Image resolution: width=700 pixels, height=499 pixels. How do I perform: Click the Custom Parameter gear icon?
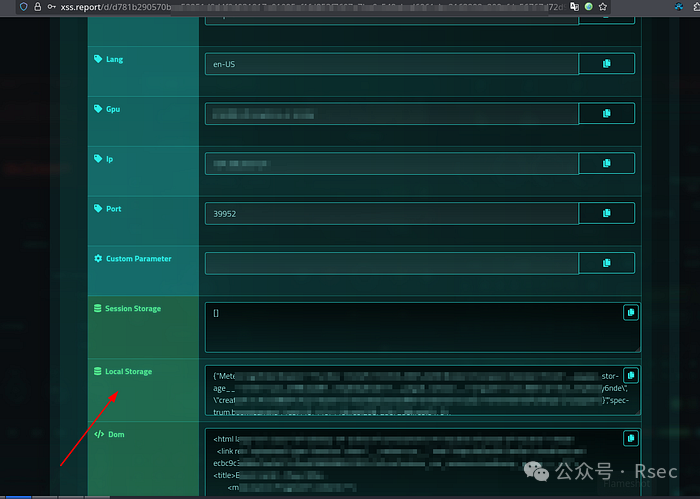[98, 259]
